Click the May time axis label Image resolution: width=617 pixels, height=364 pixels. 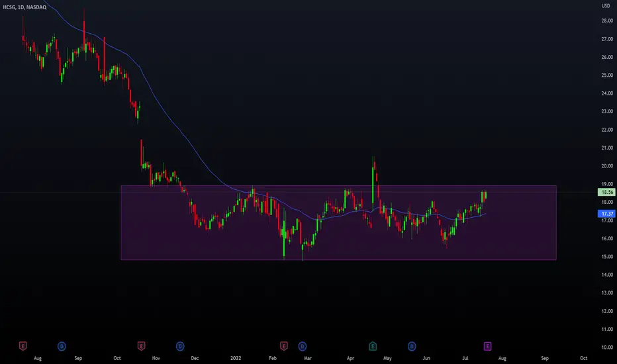pos(387,358)
